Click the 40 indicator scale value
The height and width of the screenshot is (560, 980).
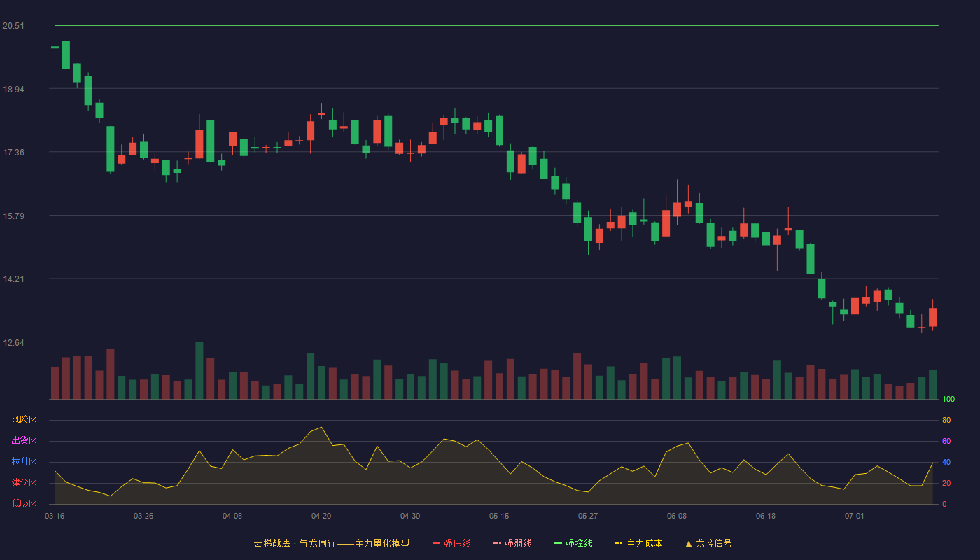[946, 463]
